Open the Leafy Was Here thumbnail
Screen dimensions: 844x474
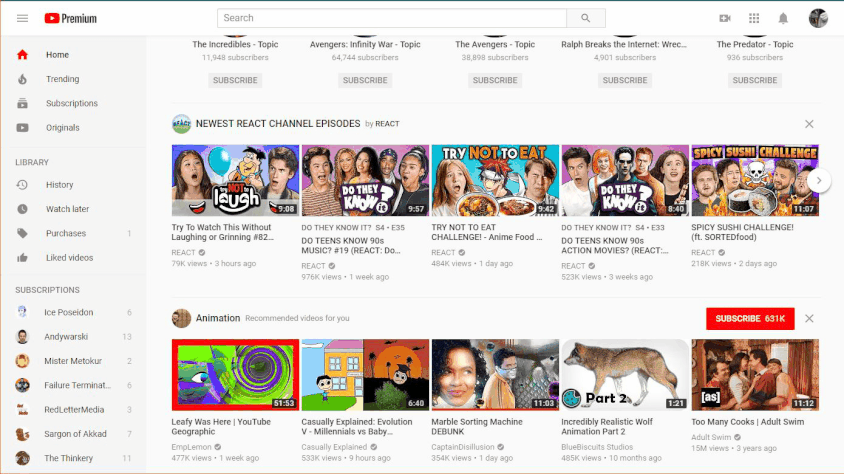click(235, 375)
